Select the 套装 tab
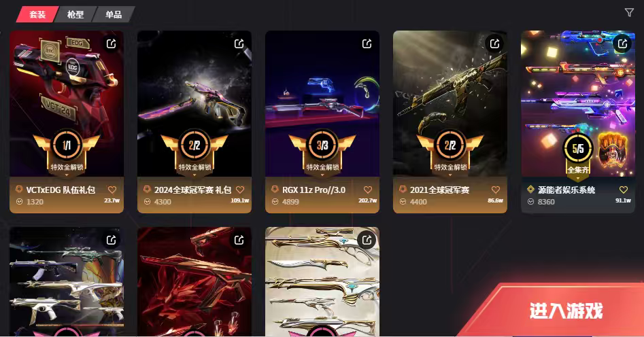Screen dimensions: 644x337 click(x=37, y=14)
